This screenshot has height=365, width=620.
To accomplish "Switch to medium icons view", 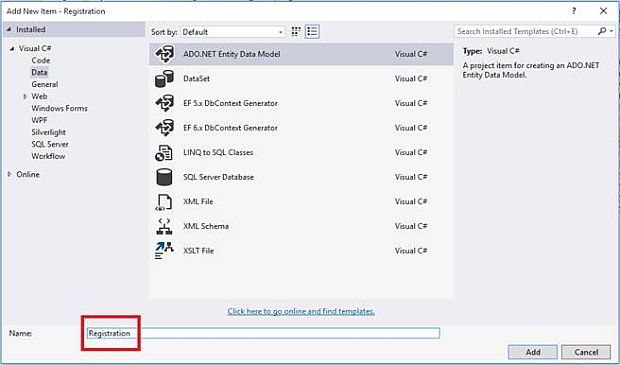I will coord(296,32).
